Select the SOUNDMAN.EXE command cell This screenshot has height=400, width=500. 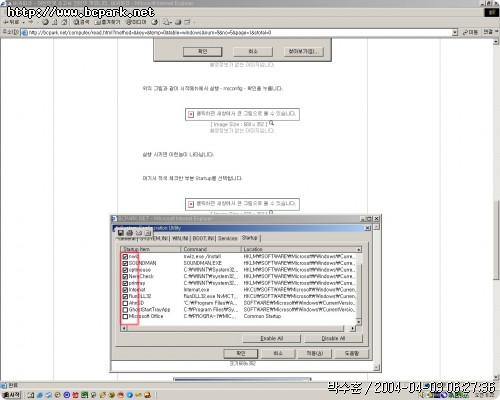coord(203,263)
